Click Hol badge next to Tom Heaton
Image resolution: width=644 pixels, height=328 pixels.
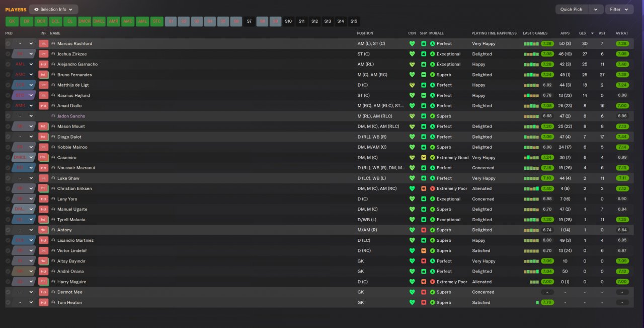[x=43, y=302]
